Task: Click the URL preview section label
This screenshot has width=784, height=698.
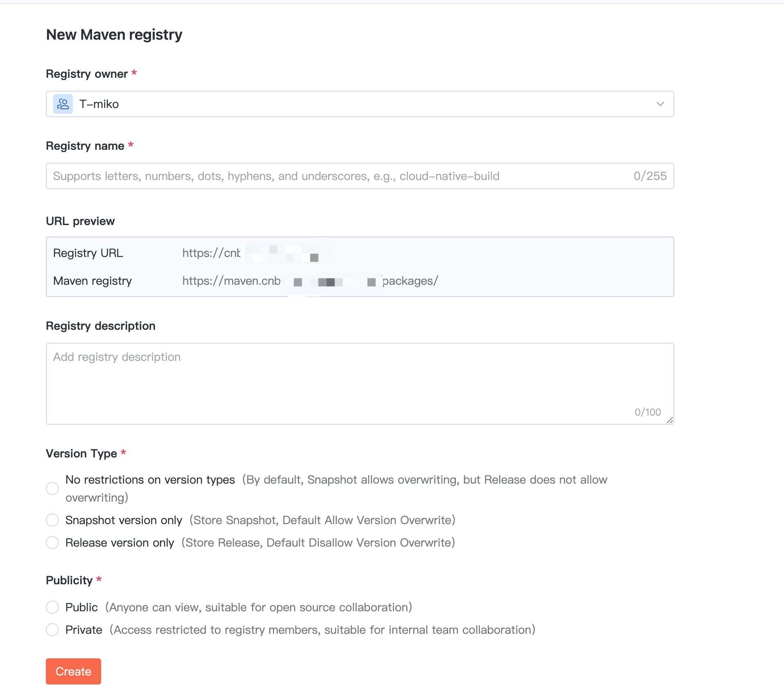Action: click(x=80, y=221)
